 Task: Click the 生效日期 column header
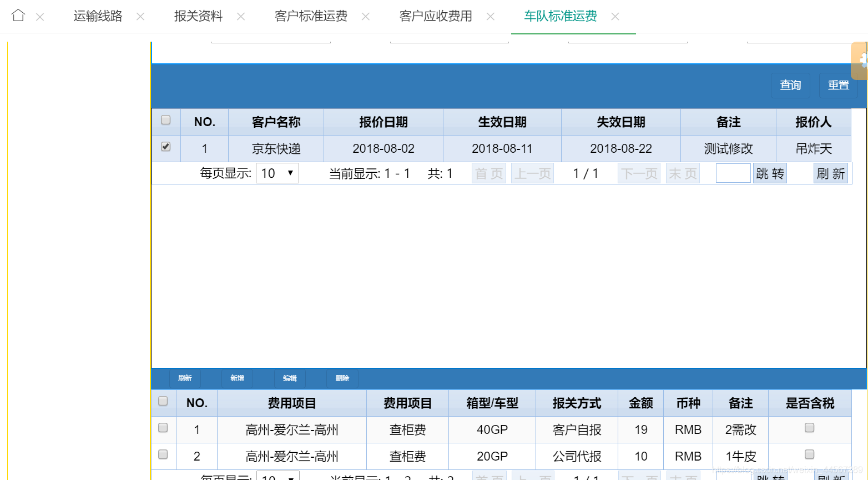pyautogui.click(x=502, y=122)
